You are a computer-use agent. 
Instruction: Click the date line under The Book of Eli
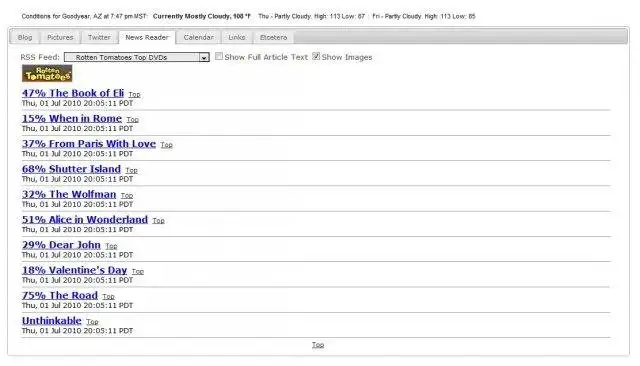coord(78,103)
